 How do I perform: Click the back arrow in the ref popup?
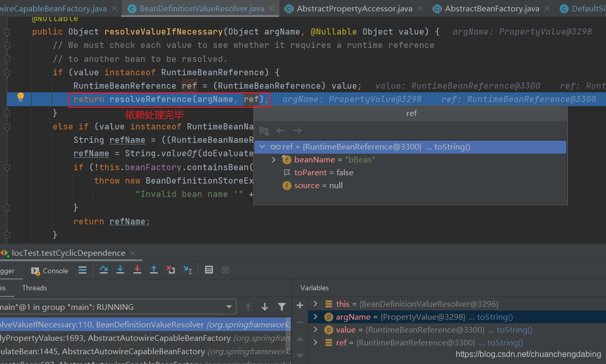click(x=281, y=130)
